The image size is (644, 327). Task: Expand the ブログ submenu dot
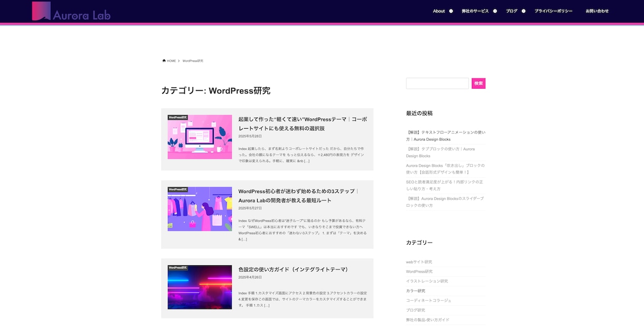(524, 11)
